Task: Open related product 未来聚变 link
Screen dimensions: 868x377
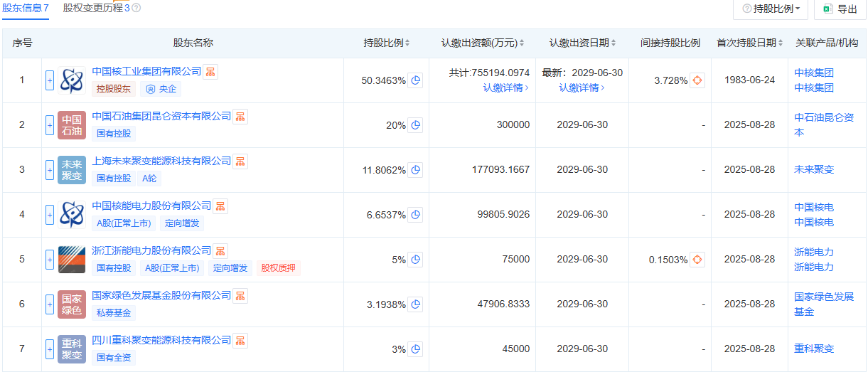Action: [814, 170]
